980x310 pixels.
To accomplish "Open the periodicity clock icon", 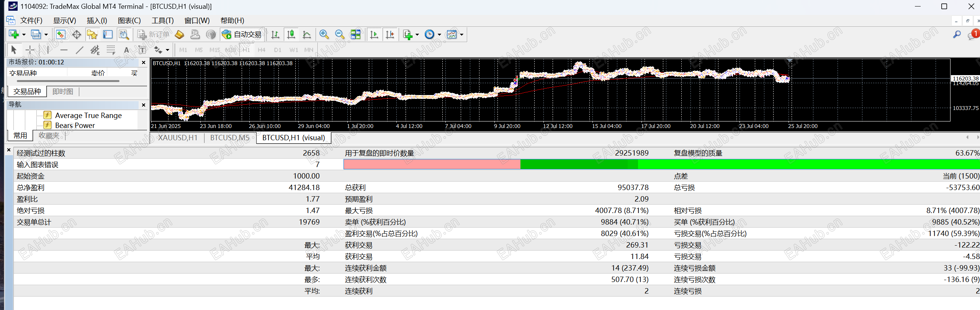I will click(430, 34).
